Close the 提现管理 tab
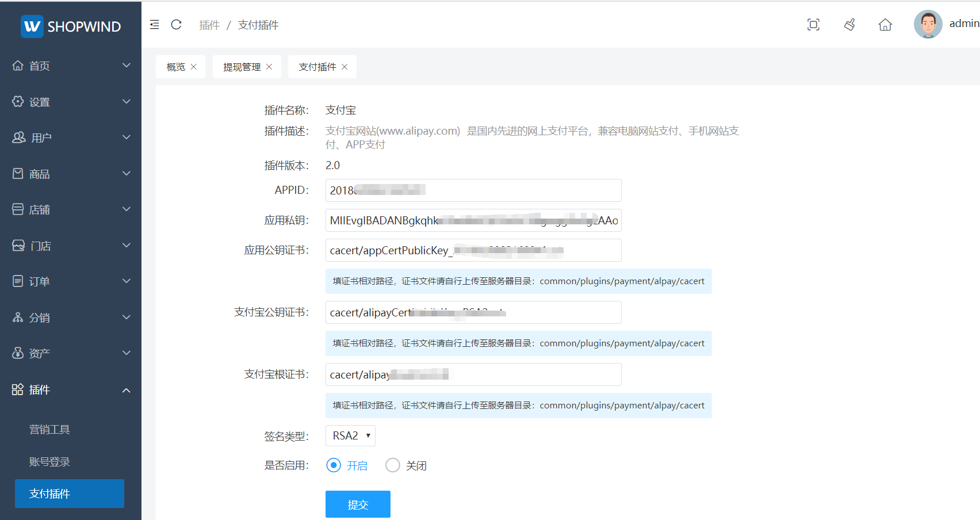 click(x=269, y=67)
